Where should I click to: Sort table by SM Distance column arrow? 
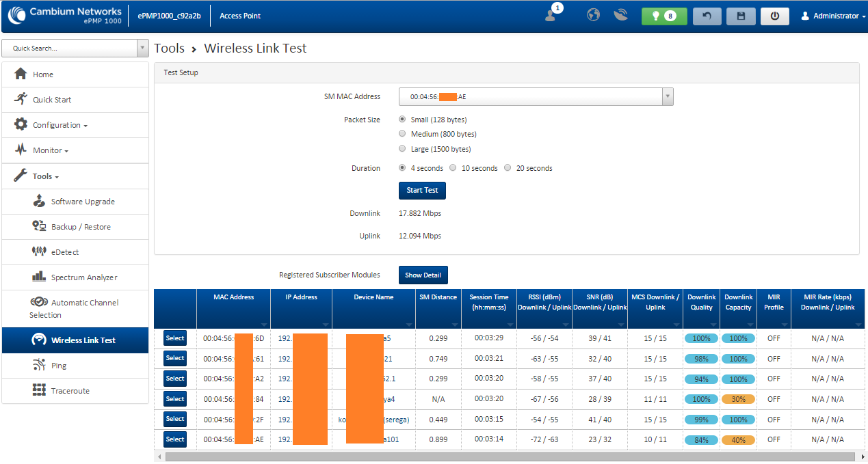pos(455,325)
